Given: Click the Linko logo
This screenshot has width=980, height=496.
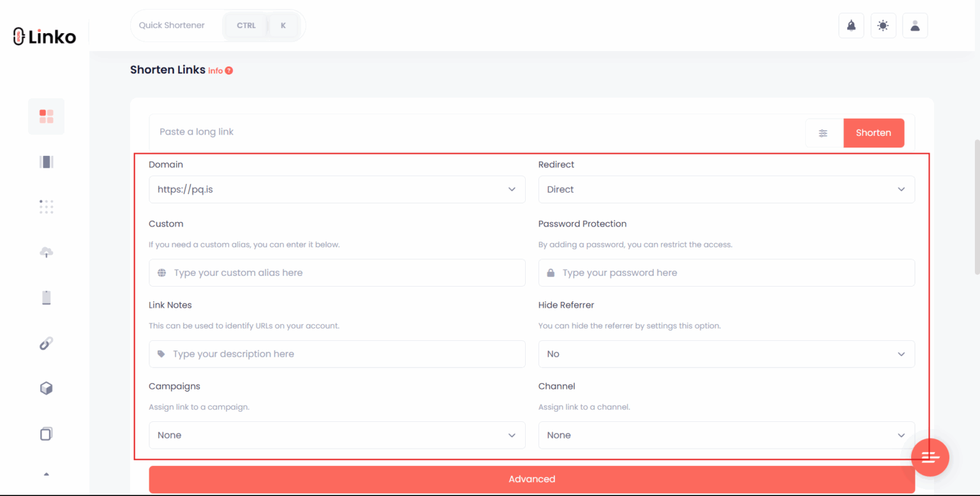Looking at the screenshot, I should pyautogui.click(x=43, y=36).
